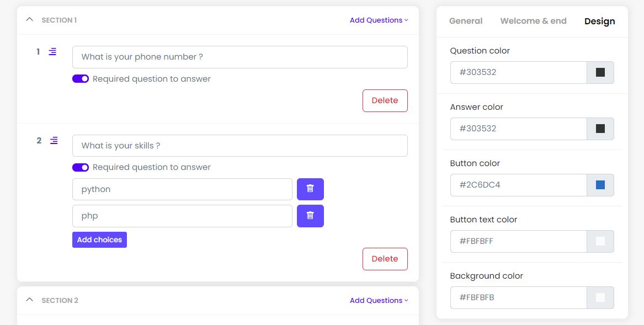Toggle required switch for phone number question
Screen dimensions: 644x325
click(81, 79)
